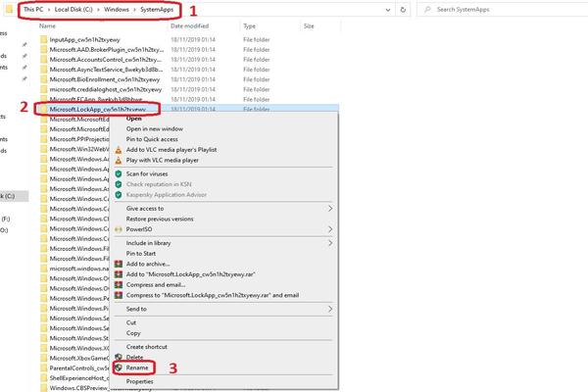Select microsoft.creddialoghost folder name
588x392 pixels.
pos(106,89)
